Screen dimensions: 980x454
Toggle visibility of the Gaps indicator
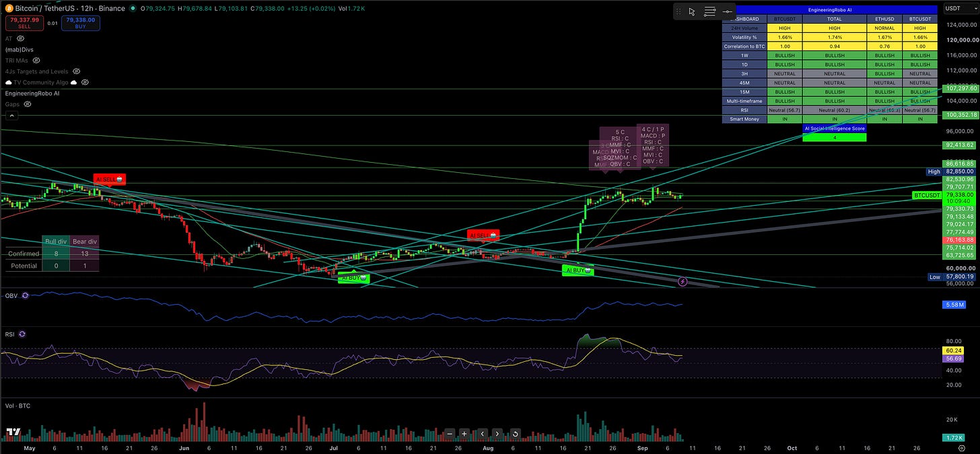coord(28,104)
